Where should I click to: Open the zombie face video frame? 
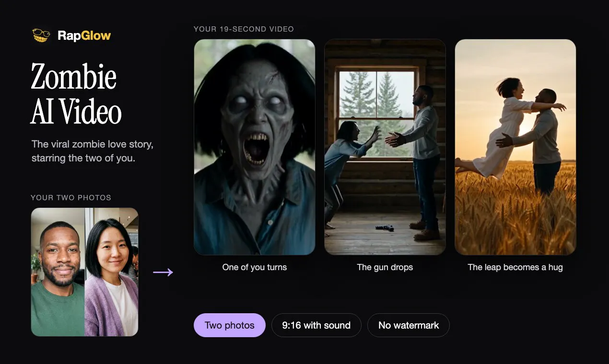pyautogui.click(x=255, y=147)
